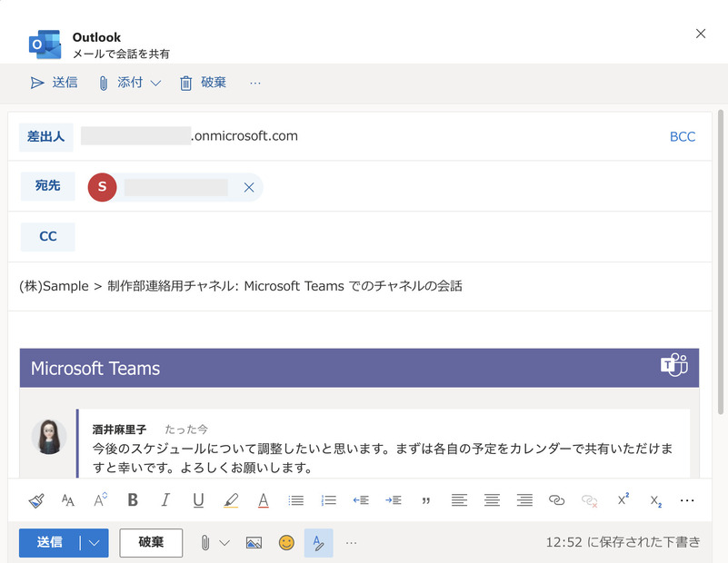Viewport: 728px width, 563px height.
Task: Apply superscript formatting
Action: click(x=623, y=499)
